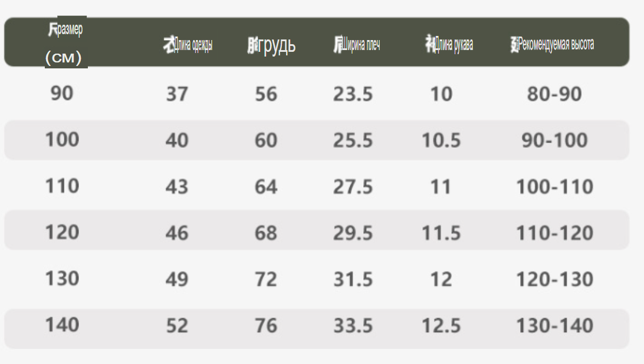Click sleeve length value 12.5
Image resolution: width=644 pixels, height=364 pixels.
point(441,326)
